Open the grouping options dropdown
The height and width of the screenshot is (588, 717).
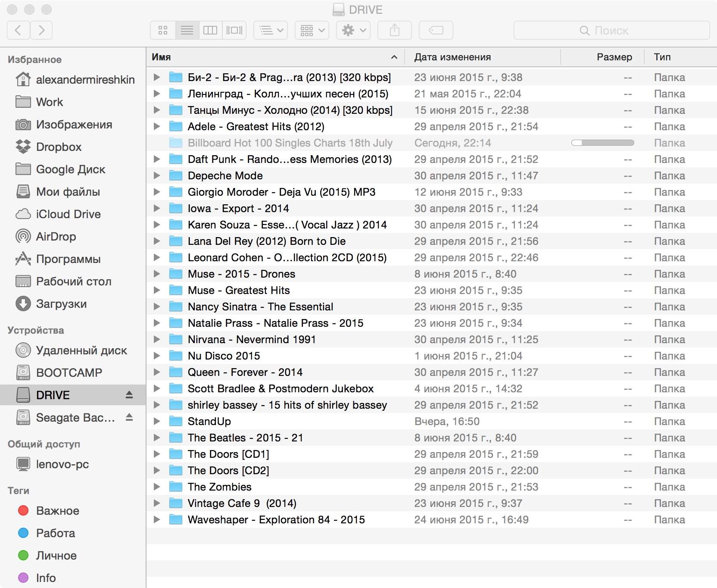(312, 30)
